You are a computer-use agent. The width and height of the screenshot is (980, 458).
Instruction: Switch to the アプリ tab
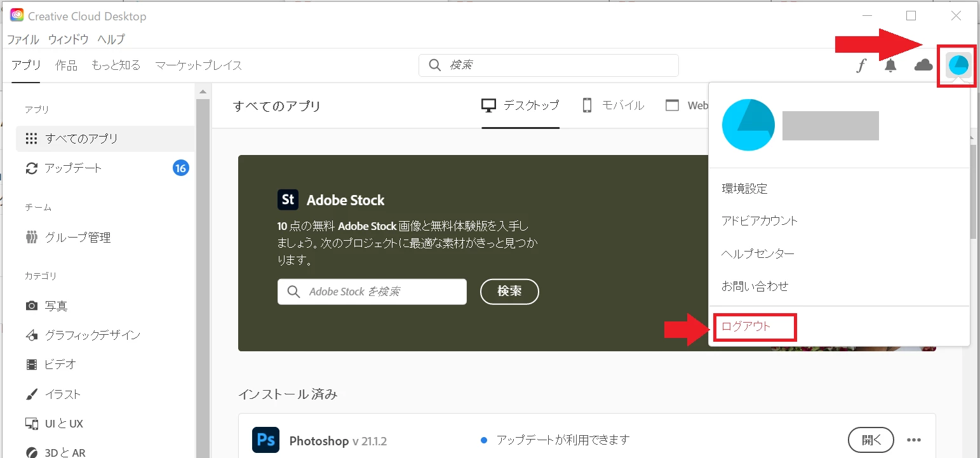point(26,65)
